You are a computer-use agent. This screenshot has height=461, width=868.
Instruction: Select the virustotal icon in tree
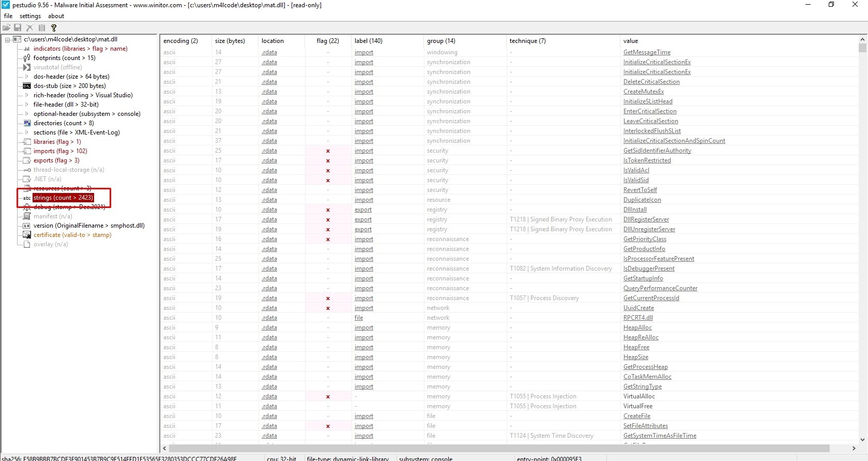(x=27, y=67)
